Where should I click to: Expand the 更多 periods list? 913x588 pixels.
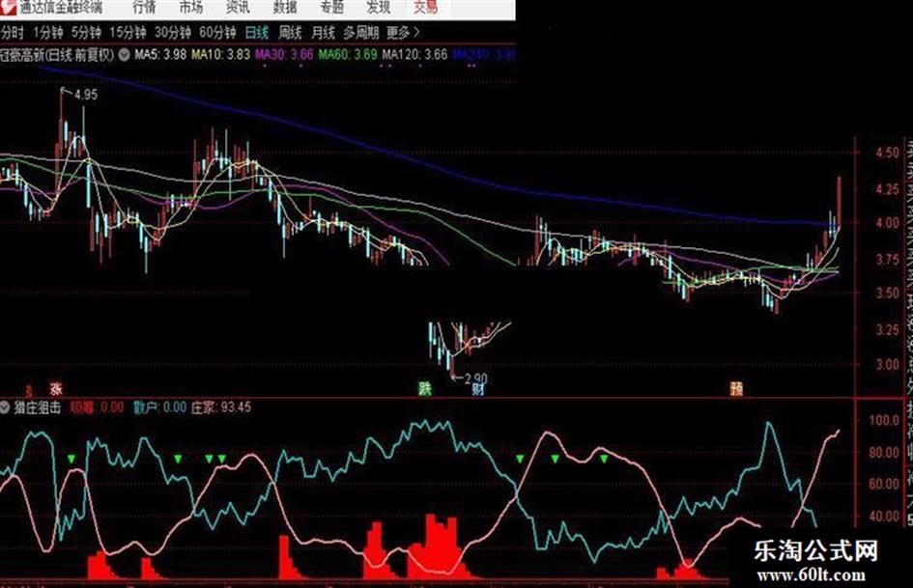point(402,33)
